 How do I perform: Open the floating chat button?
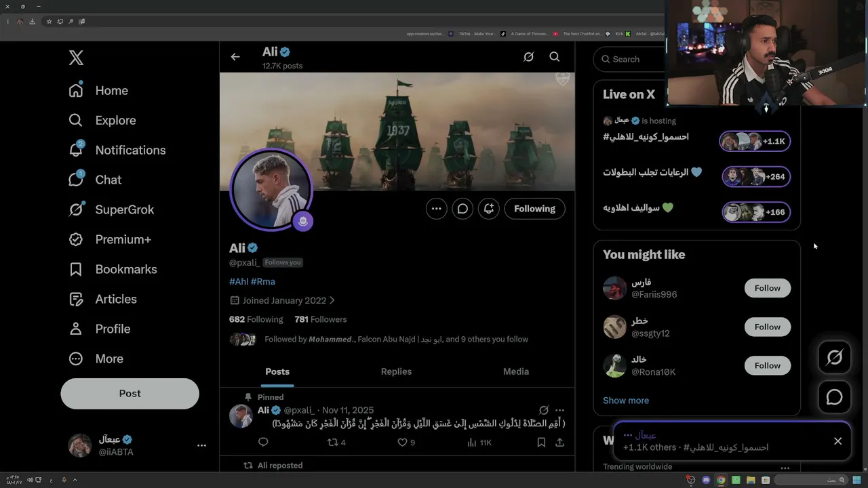(834, 397)
